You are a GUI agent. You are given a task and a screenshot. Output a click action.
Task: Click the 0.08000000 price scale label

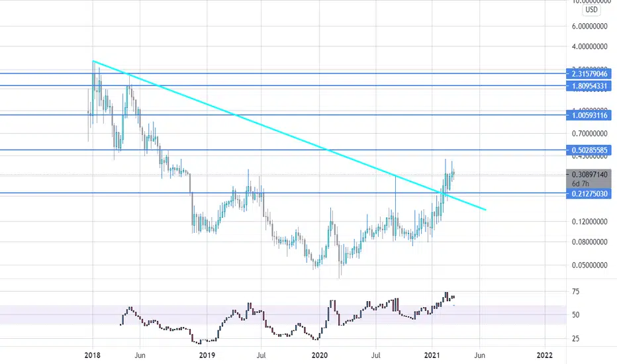589,242
